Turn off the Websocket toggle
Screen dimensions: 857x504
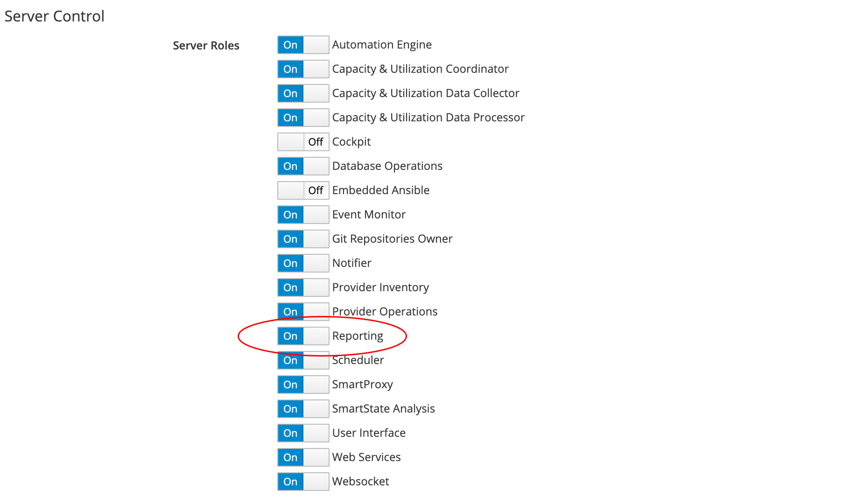tap(303, 482)
